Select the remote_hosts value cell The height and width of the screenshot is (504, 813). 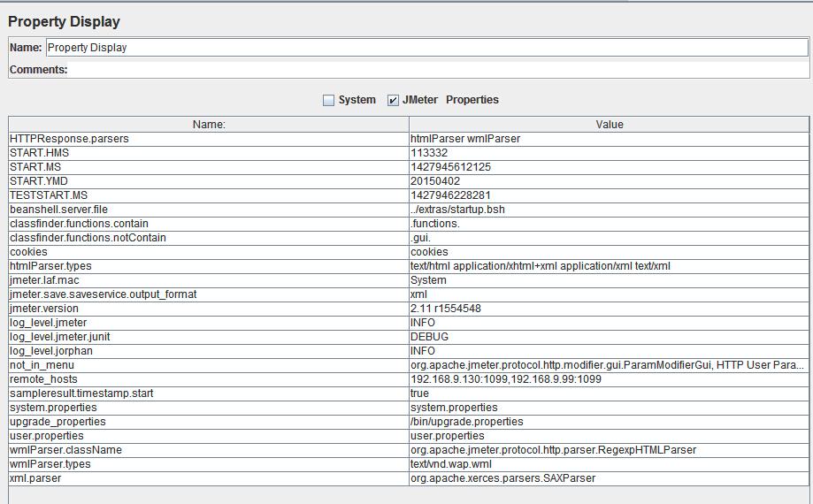tap(609, 379)
